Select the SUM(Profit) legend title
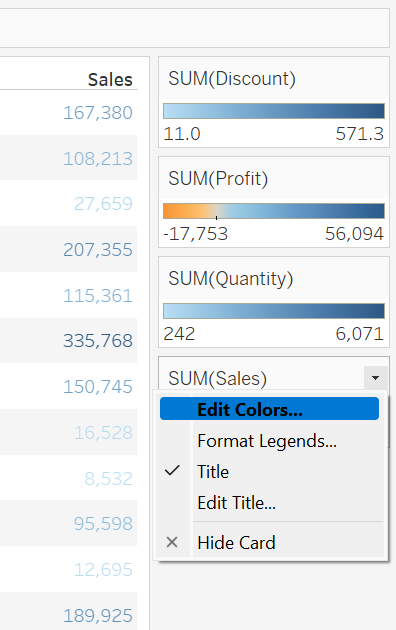396x630 pixels. [x=218, y=178]
